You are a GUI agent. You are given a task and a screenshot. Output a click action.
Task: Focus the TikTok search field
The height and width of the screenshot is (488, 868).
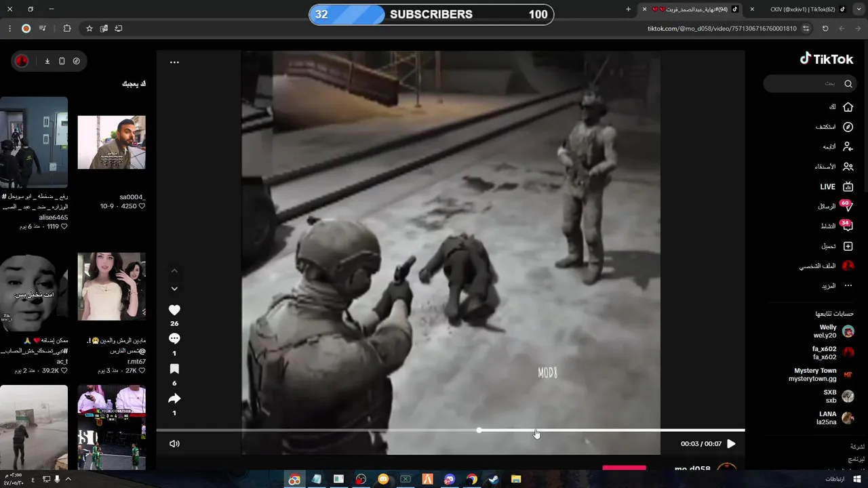(809, 83)
